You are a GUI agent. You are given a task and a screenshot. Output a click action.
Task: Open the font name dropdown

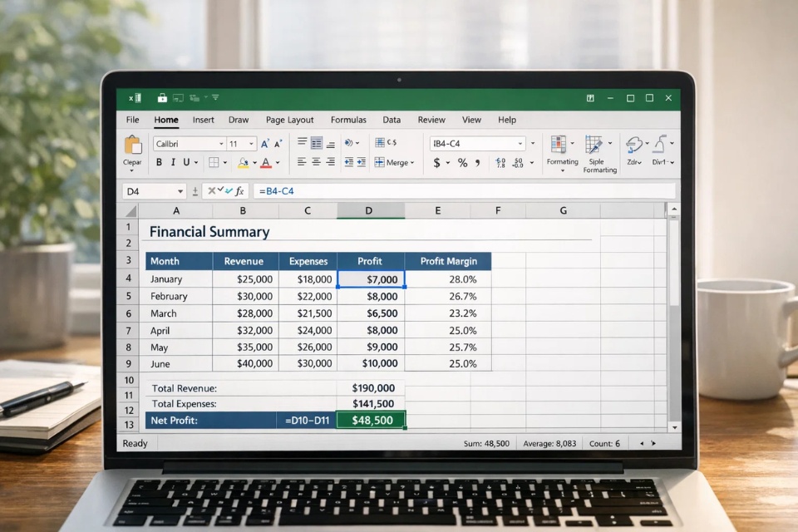221,144
